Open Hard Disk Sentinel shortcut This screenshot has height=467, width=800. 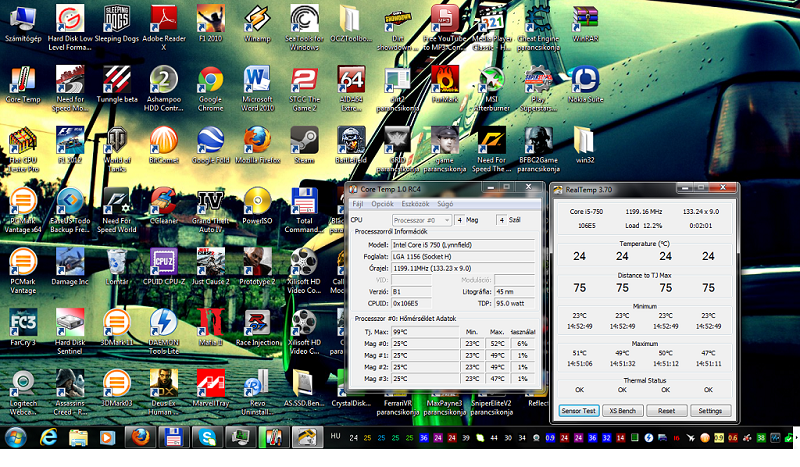pyautogui.click(x=70, y=332)
